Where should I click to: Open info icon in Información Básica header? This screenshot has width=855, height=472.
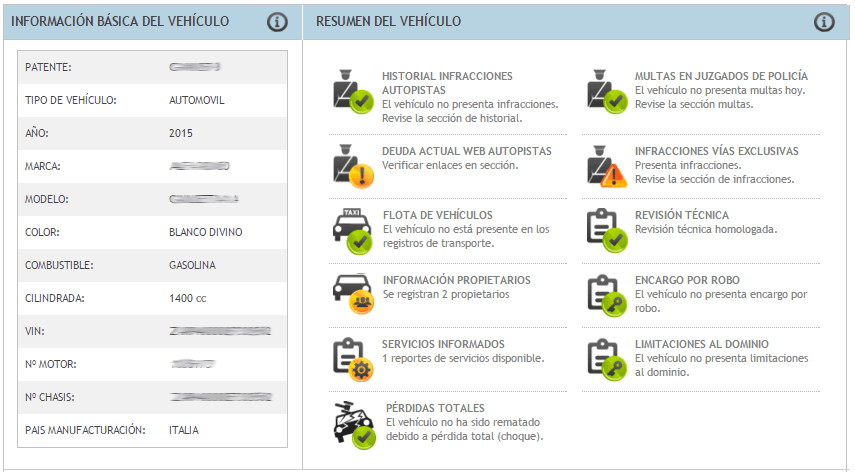click(277, 22)
